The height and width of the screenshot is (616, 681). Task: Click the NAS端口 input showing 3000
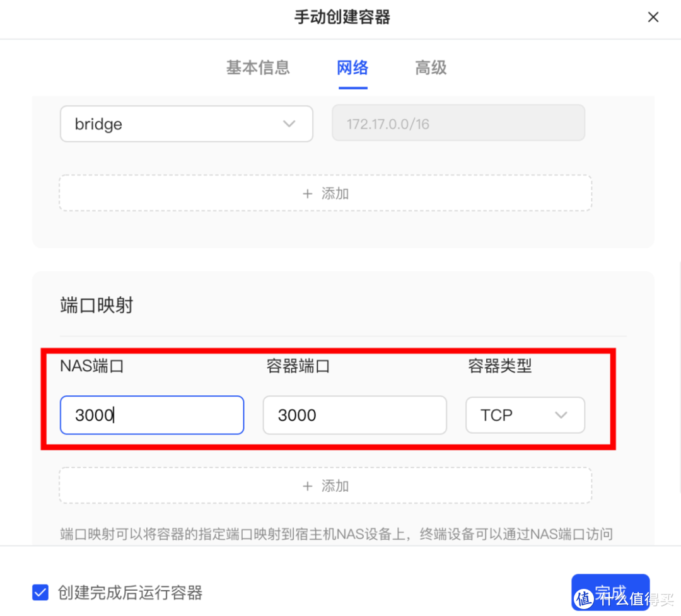tap(152, 415)
